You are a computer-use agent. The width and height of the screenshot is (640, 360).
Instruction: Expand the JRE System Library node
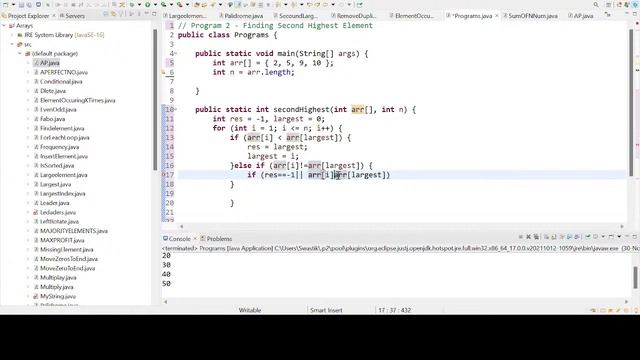coord(12,35)
